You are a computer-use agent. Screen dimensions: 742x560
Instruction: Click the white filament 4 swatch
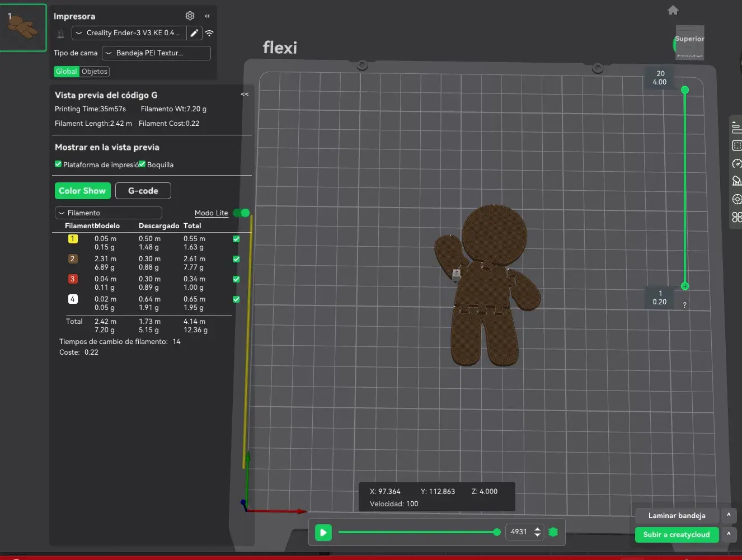pos(73,299)
